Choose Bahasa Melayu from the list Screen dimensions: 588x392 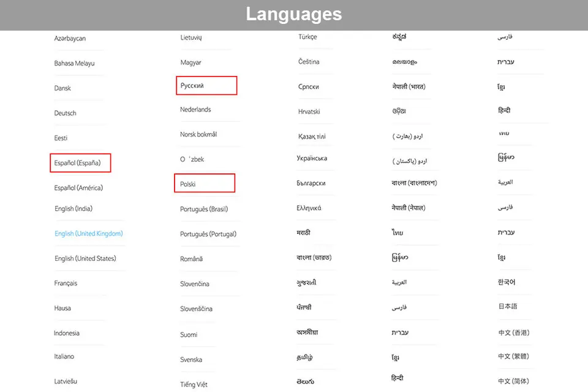(x=74, y=64)
